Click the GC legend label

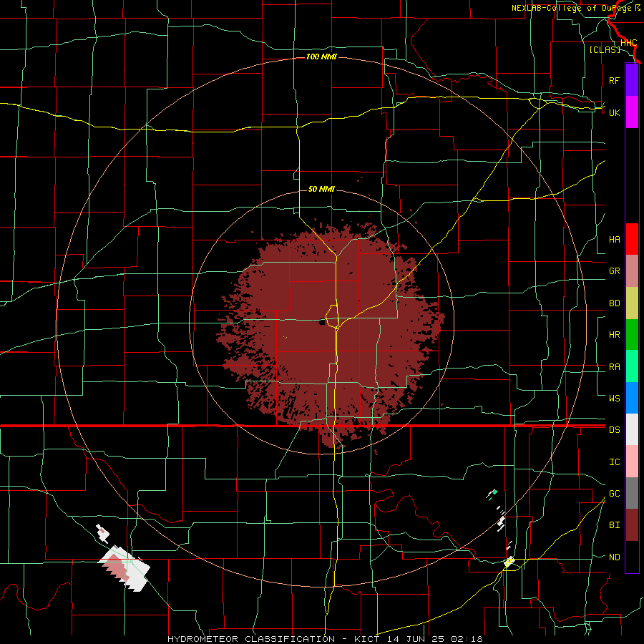[x=614, y=494]
